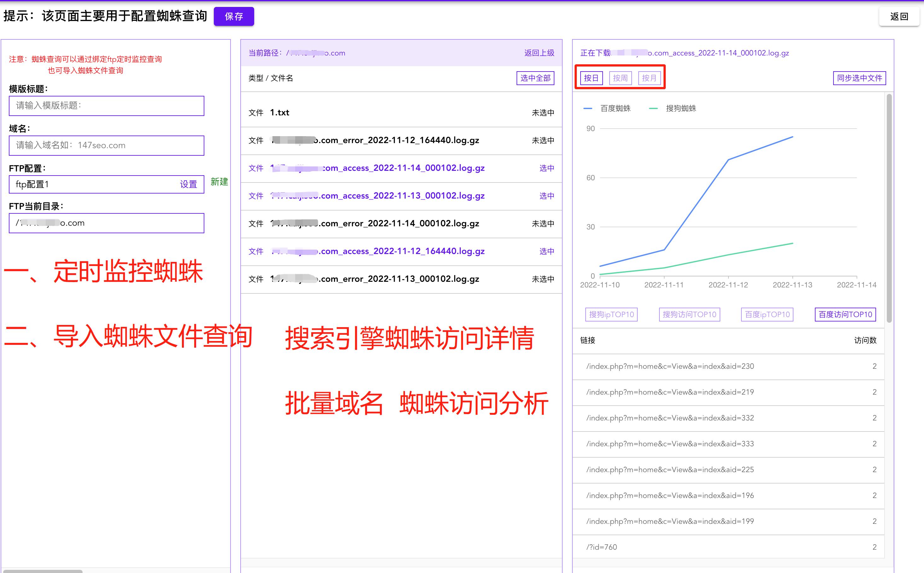Screen dimensions: 924x573
Task: Deselect the 2022-11-14 access log marked 选中
Action: [x=547, y=168]
